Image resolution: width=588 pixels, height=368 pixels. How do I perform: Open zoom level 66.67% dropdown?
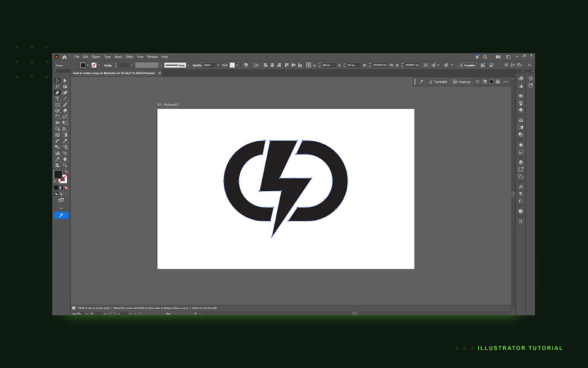coord(86,313)
